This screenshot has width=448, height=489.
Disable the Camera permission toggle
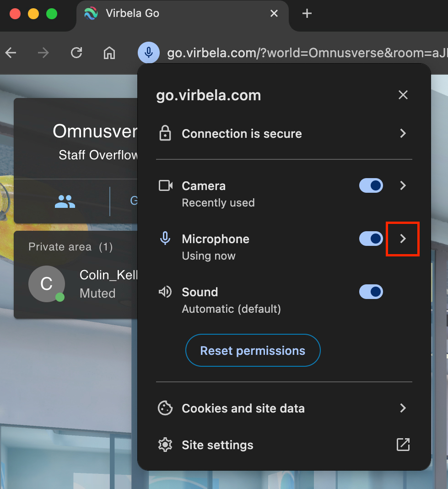371,185
